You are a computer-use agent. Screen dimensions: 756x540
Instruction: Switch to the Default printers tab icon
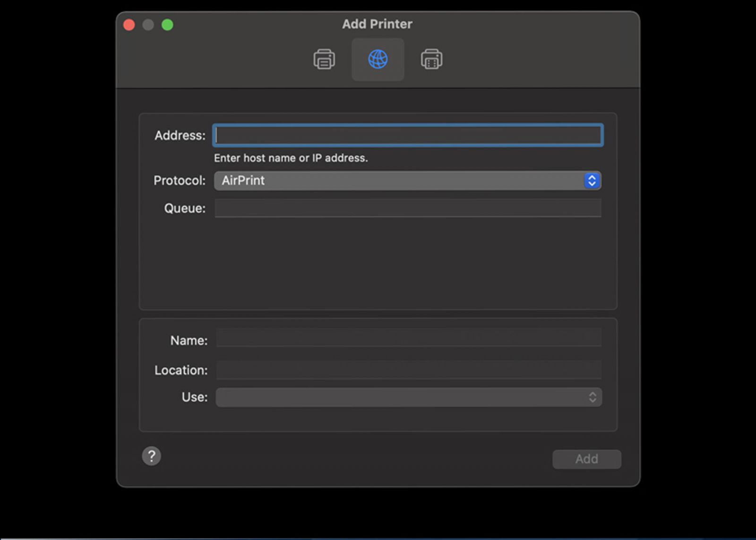(324, 60)
